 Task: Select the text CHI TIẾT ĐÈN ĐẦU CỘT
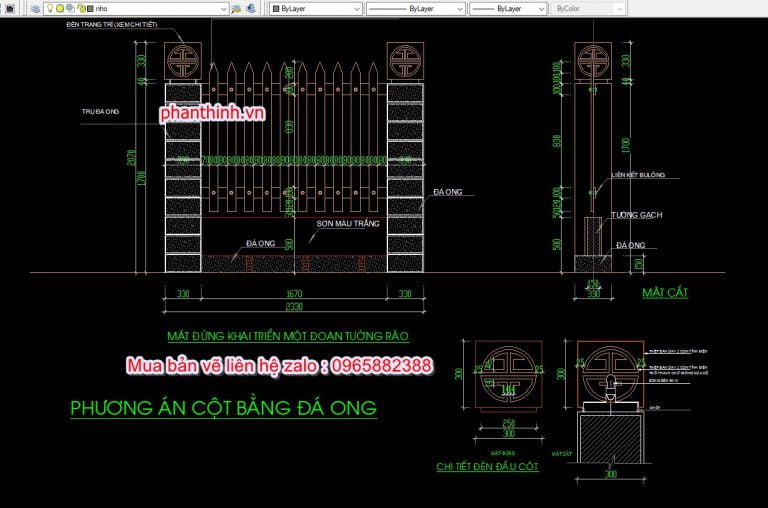[487, 467]
